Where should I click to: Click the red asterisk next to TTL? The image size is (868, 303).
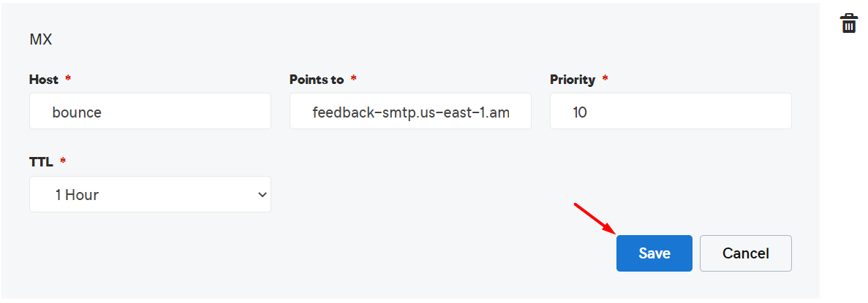[x=63, y=161]
